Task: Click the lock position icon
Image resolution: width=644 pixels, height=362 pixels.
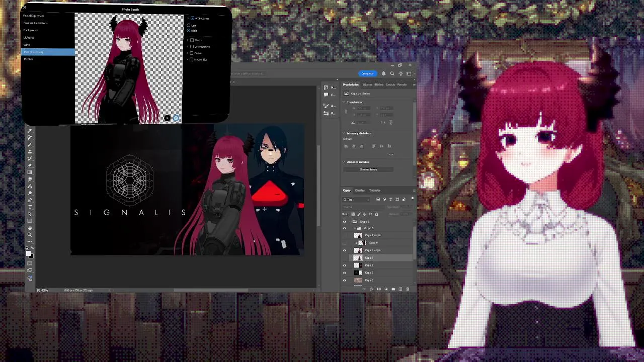Action: coord(365,214)
